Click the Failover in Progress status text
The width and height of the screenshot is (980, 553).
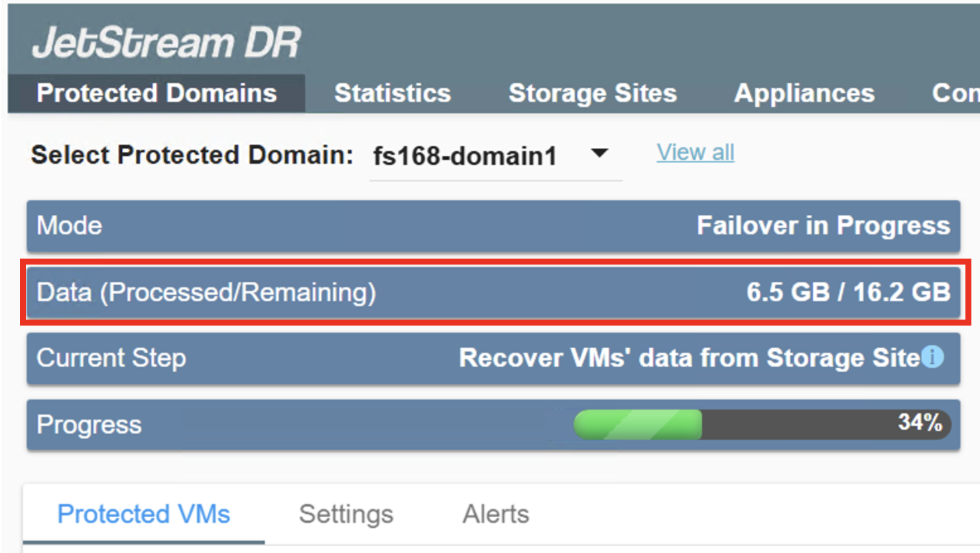click(x=823, y=226)
